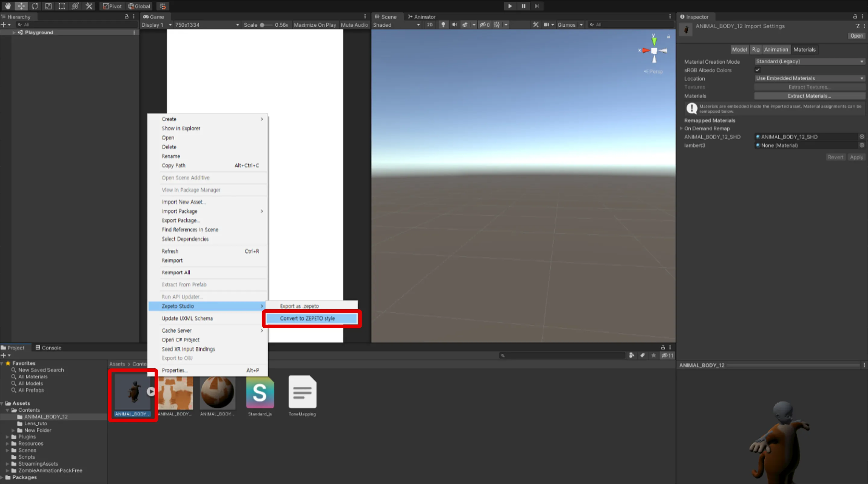
Task: Click the Play button
Action: (510, 6)
